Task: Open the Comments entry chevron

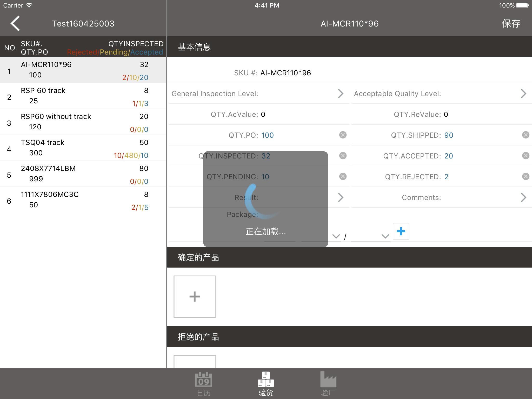Action: tap(523, 197)
